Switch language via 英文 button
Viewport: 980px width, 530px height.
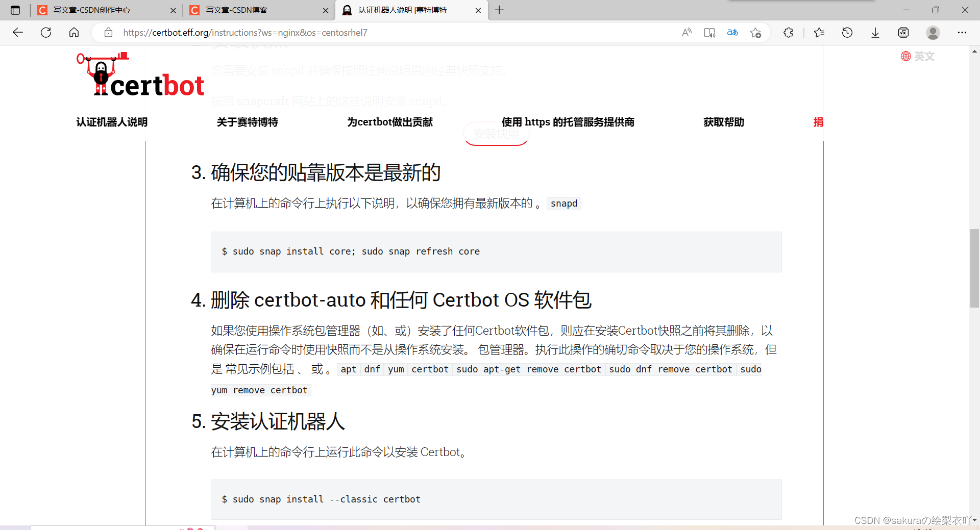[918, 56]
